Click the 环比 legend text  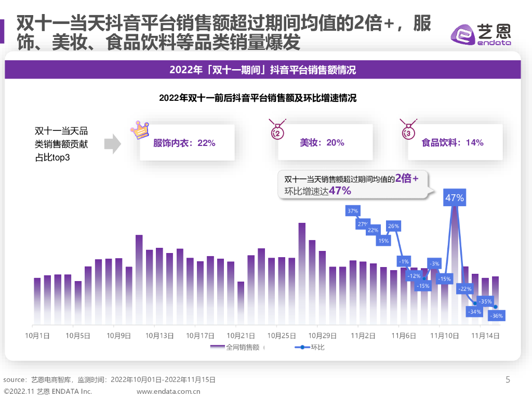point(317,347)
